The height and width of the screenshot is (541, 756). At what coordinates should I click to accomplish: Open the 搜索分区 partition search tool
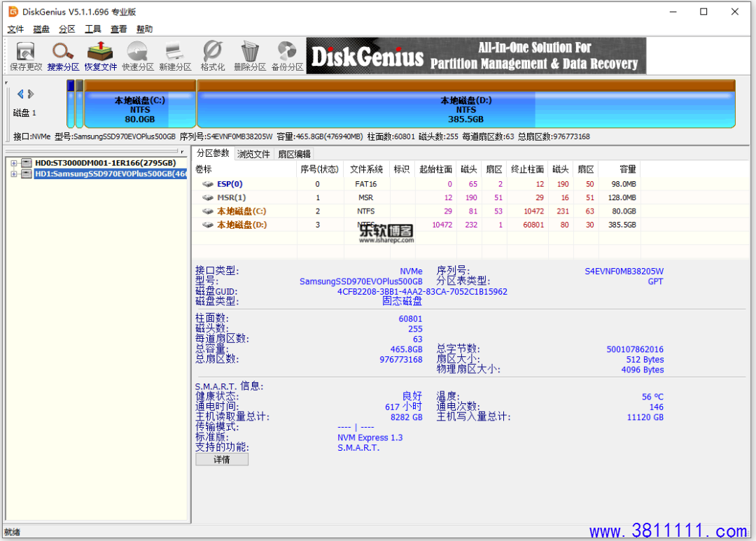pos(63,56)
